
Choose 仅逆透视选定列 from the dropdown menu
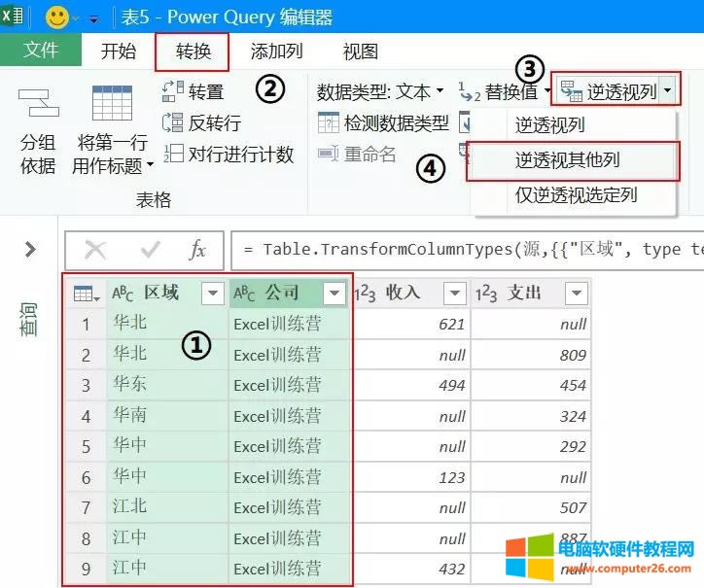tap(575, 194)
